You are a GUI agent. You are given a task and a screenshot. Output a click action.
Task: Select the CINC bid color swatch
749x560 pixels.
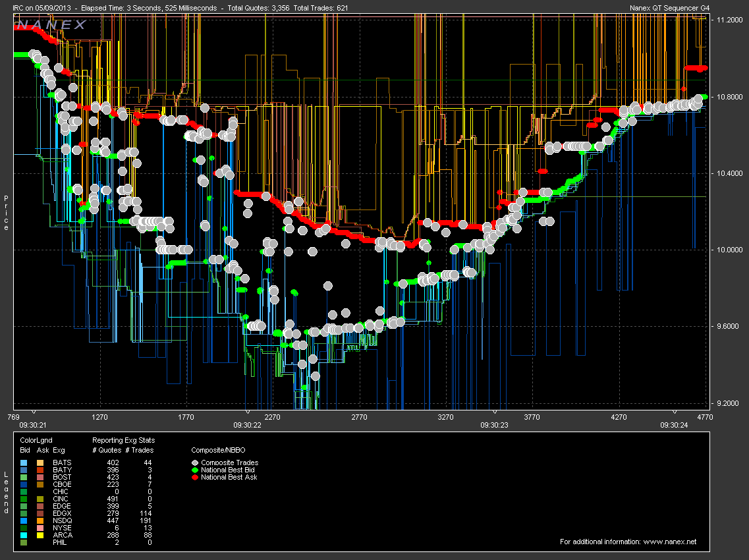24,499
